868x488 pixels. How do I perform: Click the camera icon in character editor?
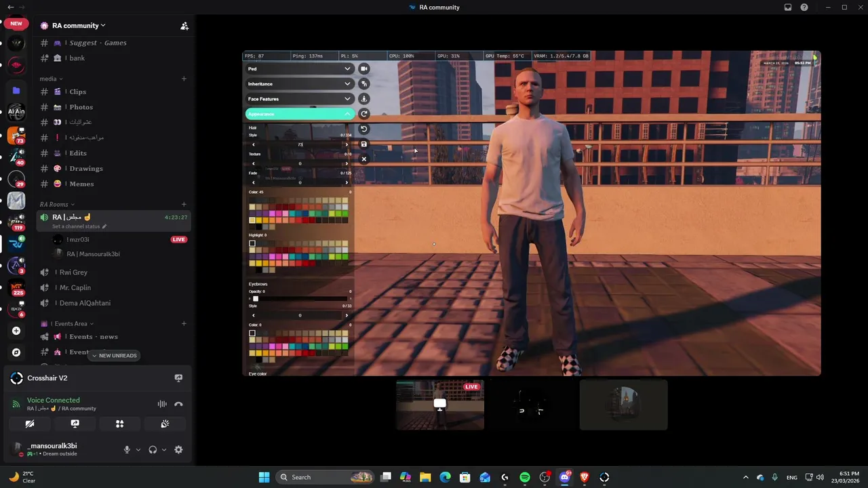click(364, 68)
